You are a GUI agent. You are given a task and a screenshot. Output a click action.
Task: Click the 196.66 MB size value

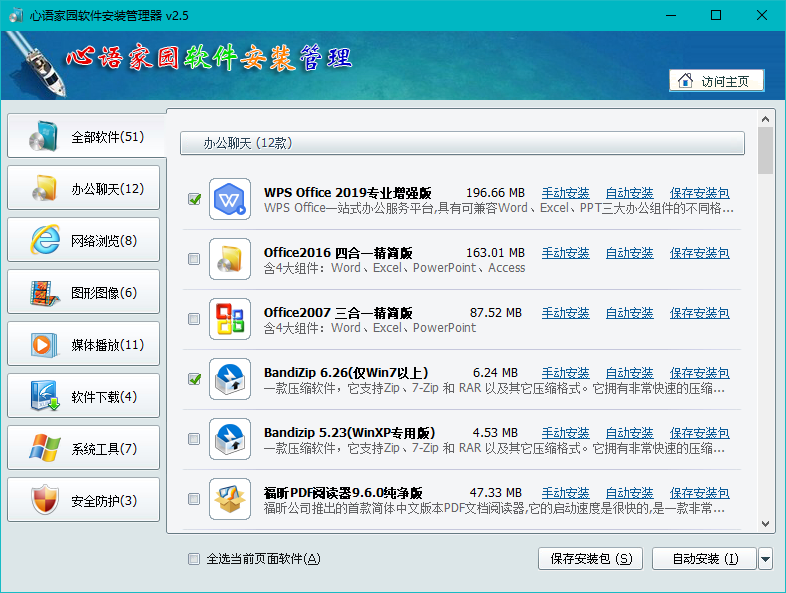[x=495, y=193]
